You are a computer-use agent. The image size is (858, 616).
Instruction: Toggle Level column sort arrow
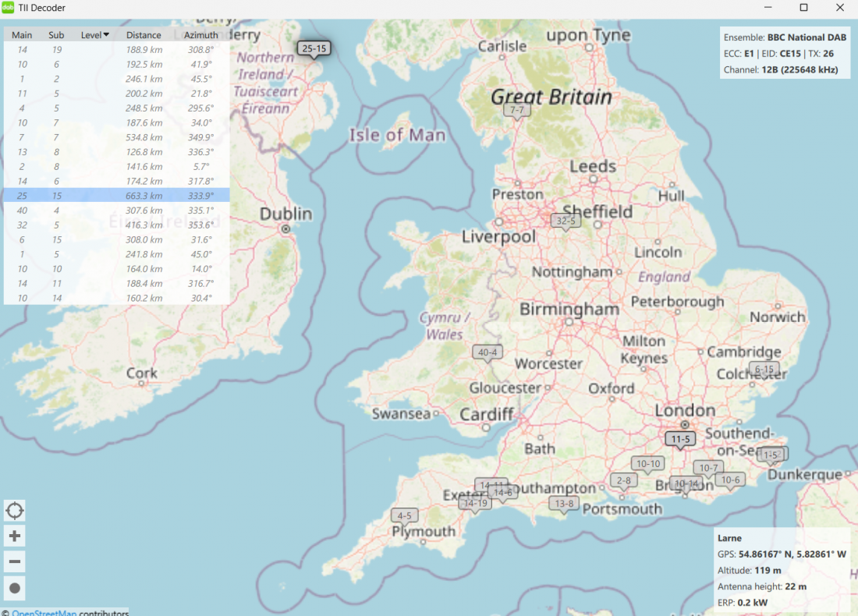[106, 34]
